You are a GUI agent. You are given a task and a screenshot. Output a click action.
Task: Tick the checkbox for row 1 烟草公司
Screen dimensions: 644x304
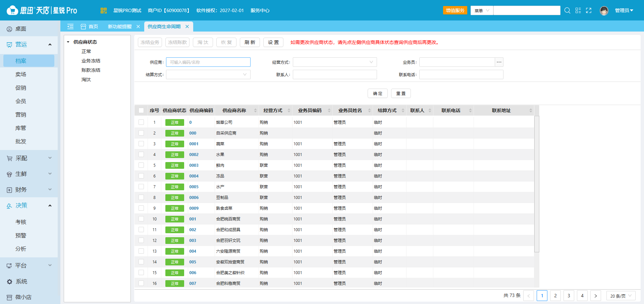tap(141, 122)
